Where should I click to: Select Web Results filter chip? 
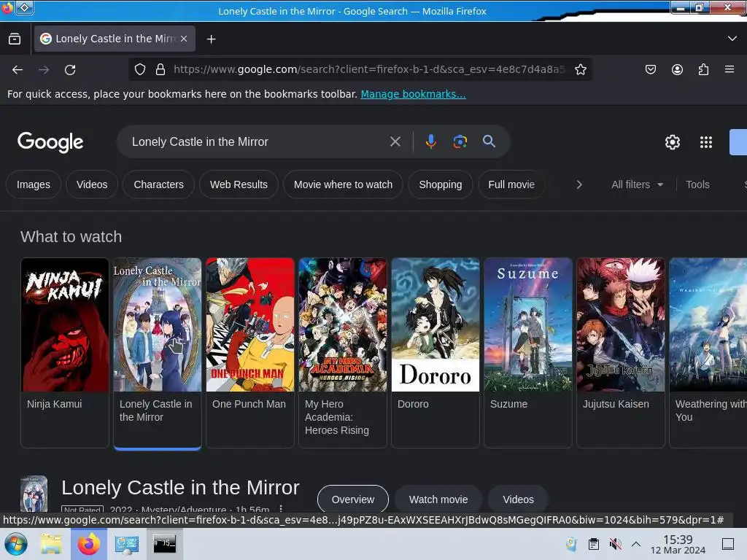pos(239,184)
